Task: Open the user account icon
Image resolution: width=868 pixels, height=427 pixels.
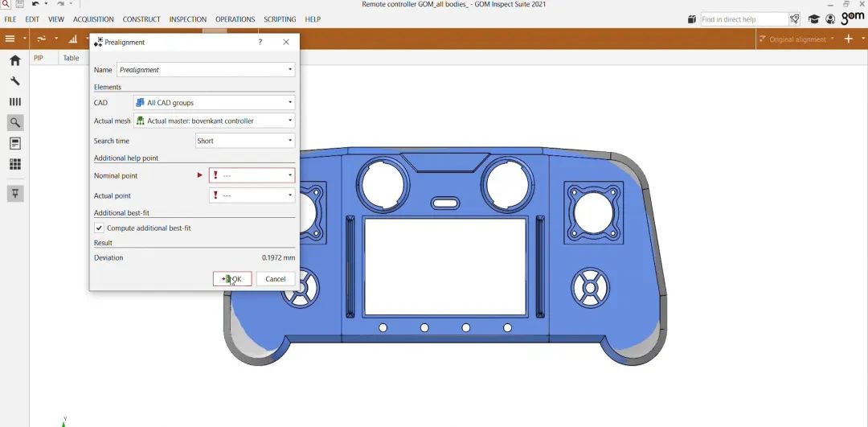Action: click(x=830, y=19)
